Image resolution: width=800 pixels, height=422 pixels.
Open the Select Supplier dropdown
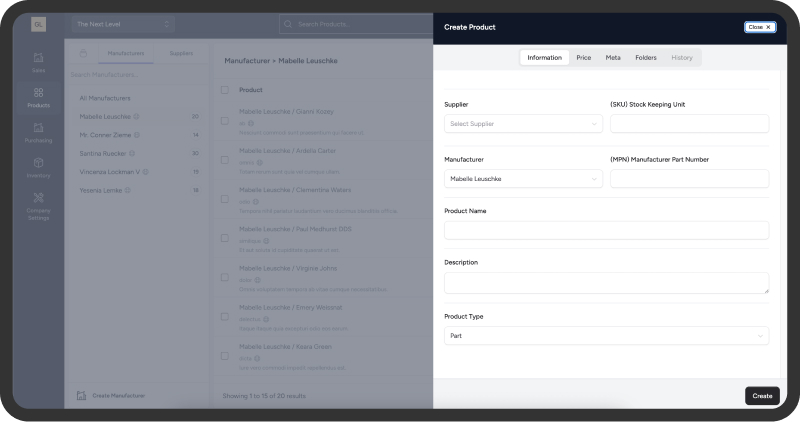(523, 124)
